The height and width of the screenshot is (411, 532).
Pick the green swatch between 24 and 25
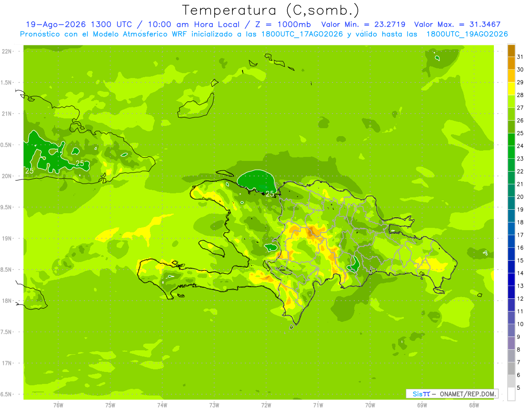coord(511,139)
